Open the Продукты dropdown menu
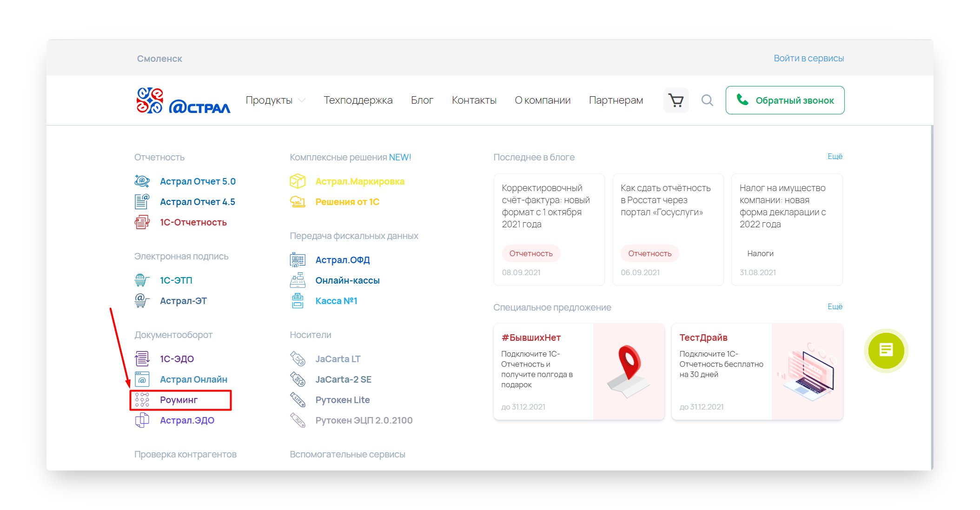This screenshot has height=510, width=980. coord(272,100)
